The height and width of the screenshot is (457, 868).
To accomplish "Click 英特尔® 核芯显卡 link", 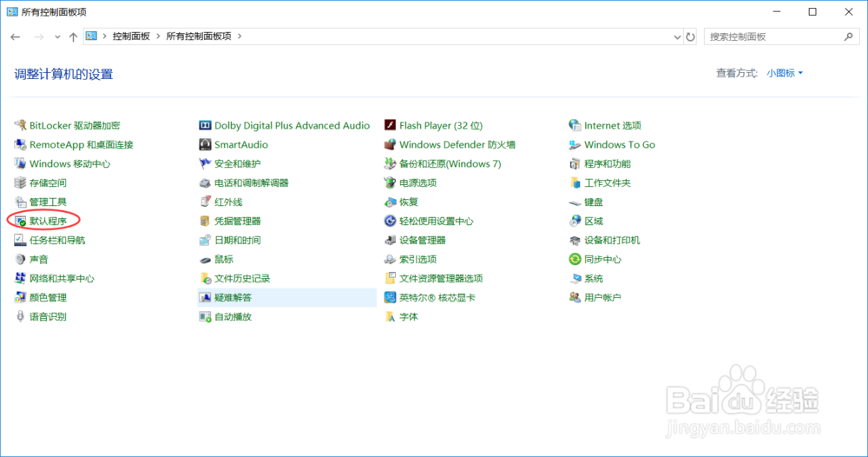I will click(437, 297).
